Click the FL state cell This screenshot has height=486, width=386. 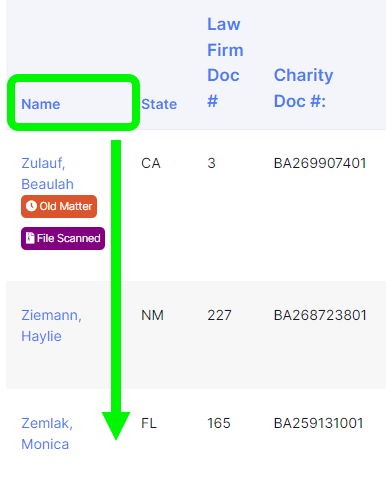[149, 423]
